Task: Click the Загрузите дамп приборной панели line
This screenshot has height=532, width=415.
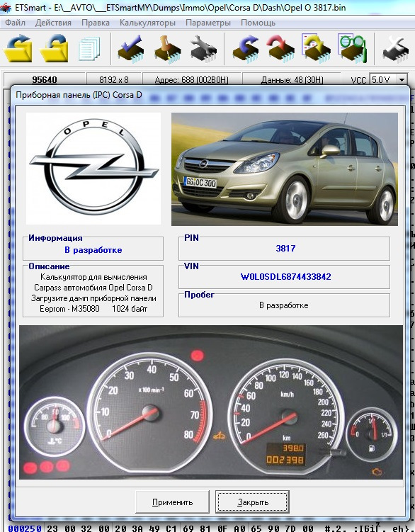Action: pos(93,298)
